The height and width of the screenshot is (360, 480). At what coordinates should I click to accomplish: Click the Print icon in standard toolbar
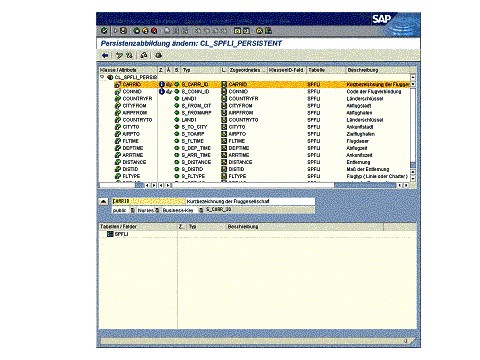[167, 31]
